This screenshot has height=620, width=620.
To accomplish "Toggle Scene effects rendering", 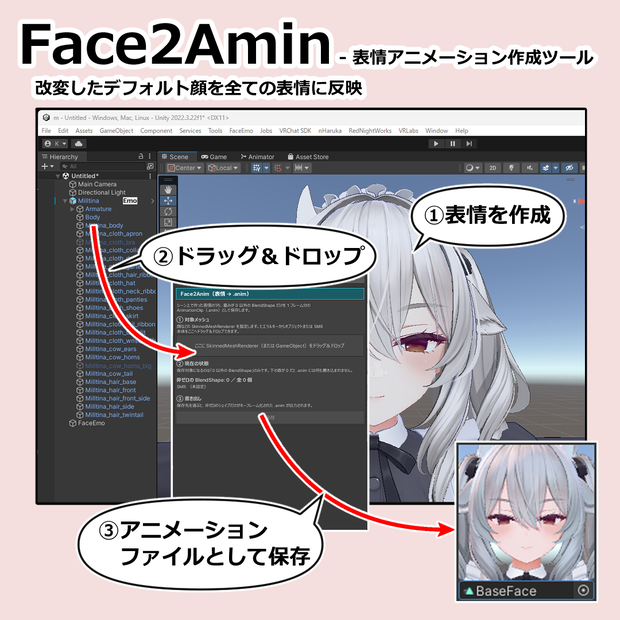I will 546,168.
